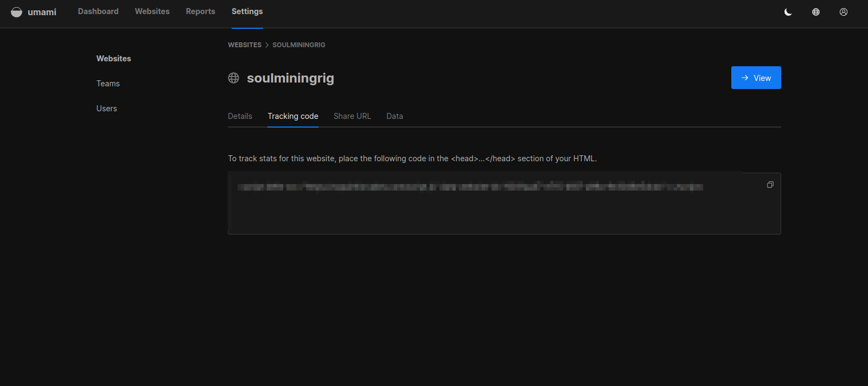Open Teams in settings sidebar
The height and width of the screenshot is (386, 868).
tap(108, 84)
